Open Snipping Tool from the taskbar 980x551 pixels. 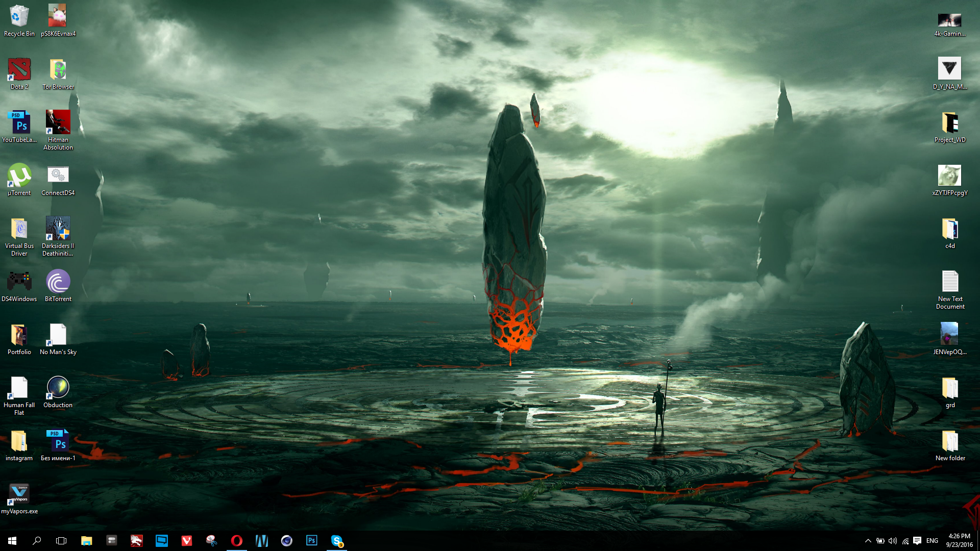point(212,541)
